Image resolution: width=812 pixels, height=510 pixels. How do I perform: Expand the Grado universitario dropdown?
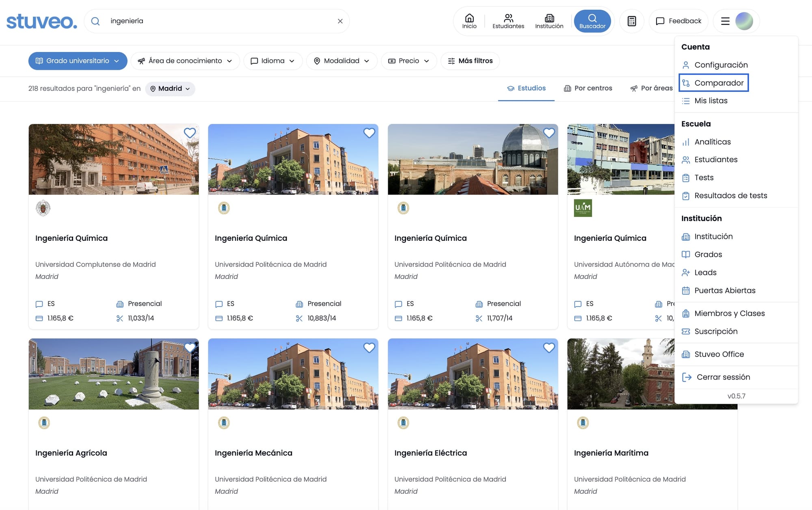78,61
